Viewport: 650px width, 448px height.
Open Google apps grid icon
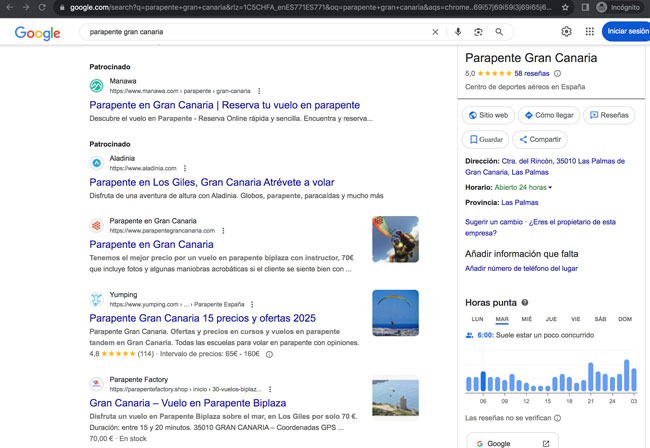(589, 31)
